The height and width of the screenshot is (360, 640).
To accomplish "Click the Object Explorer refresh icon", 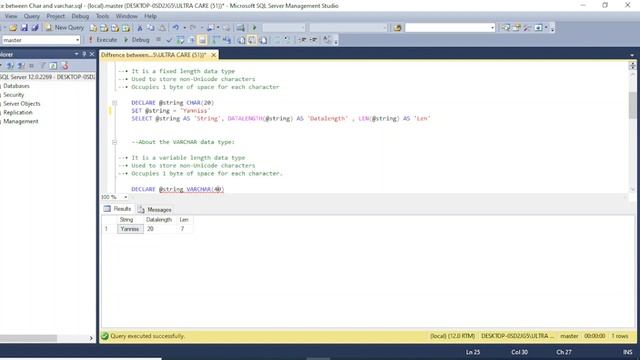I will tap(53, 66).
